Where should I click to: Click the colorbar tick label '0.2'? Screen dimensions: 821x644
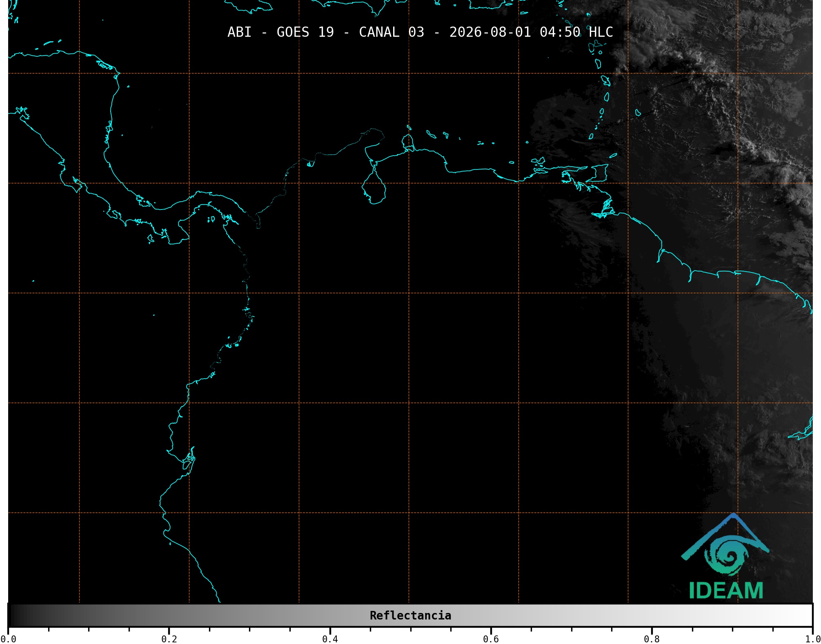pyautogui.click(x=169, y=639)
